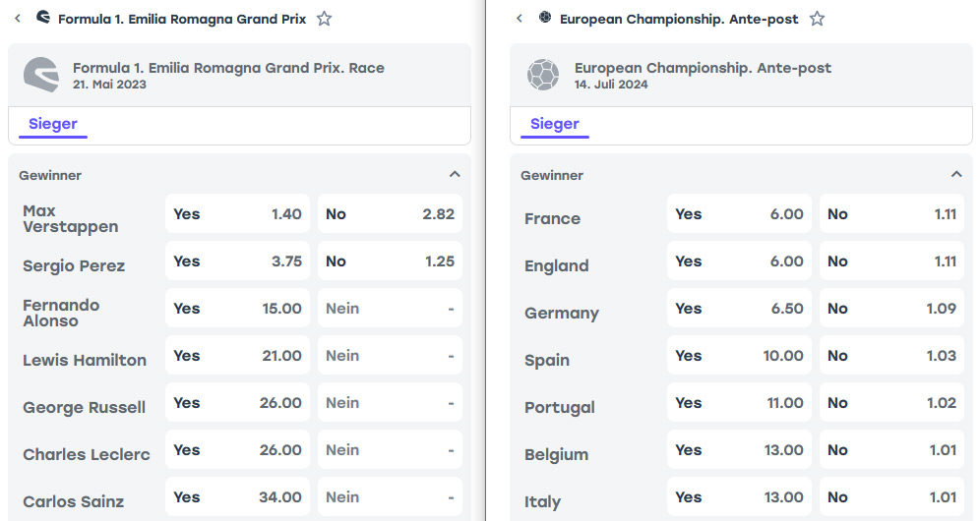Screen dimensions: 980x521
Task: Click the large football logo beside Ante-post title
Action: click(x=543, y=75)
